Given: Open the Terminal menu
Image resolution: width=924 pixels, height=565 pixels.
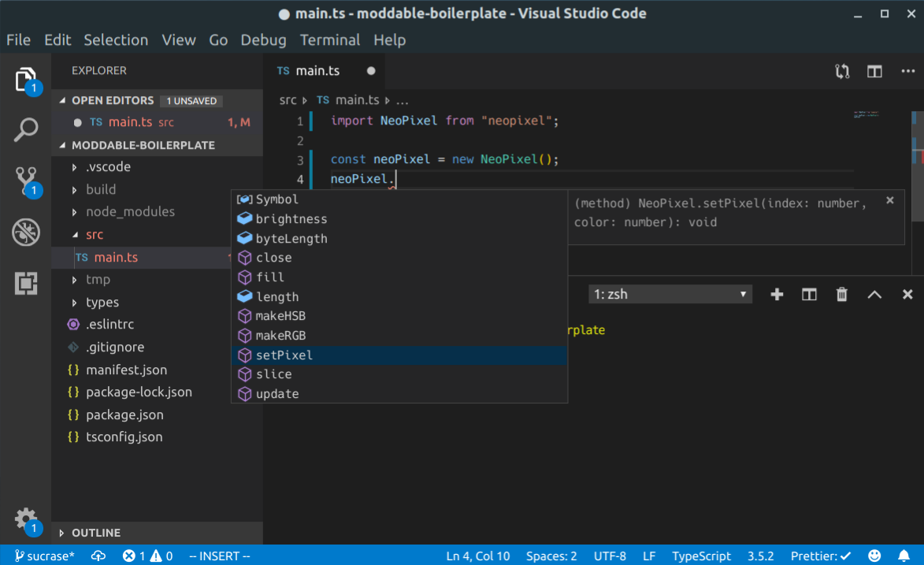Looking at the screenshot, I should tap(329, 40).
